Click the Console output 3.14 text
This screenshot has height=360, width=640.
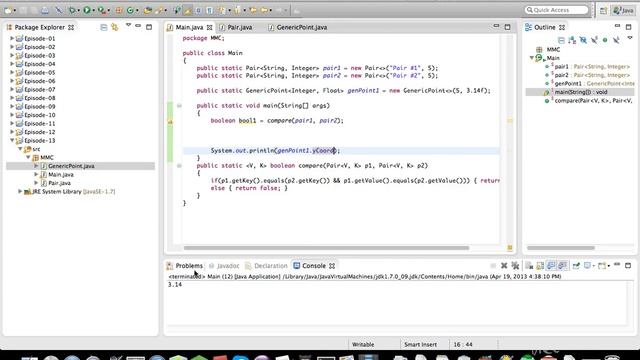[175, 284]
